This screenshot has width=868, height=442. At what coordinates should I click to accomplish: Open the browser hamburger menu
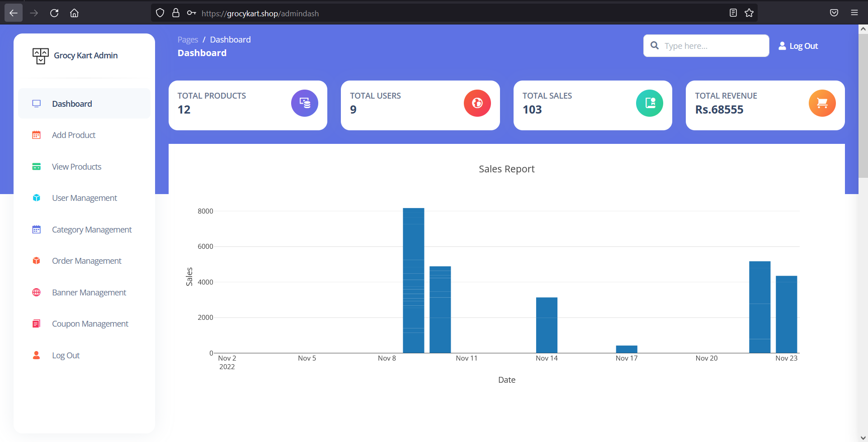point(854,13)
